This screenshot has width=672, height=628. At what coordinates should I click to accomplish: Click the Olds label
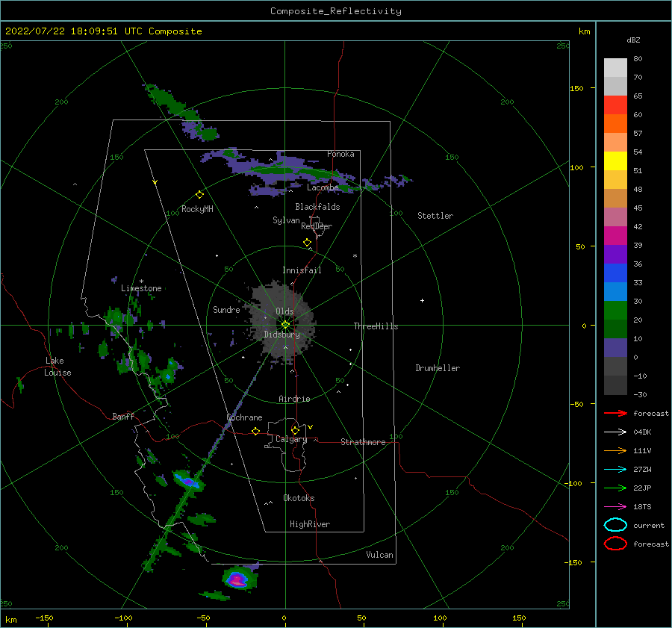pyautogui.click(x=284, y=311)
